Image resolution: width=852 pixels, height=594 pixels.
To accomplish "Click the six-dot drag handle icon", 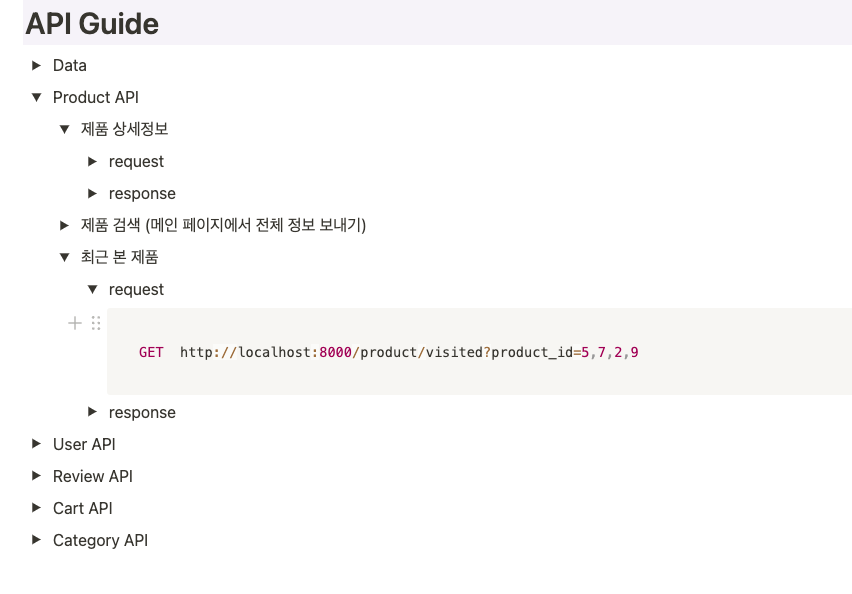I will (96, 323).
